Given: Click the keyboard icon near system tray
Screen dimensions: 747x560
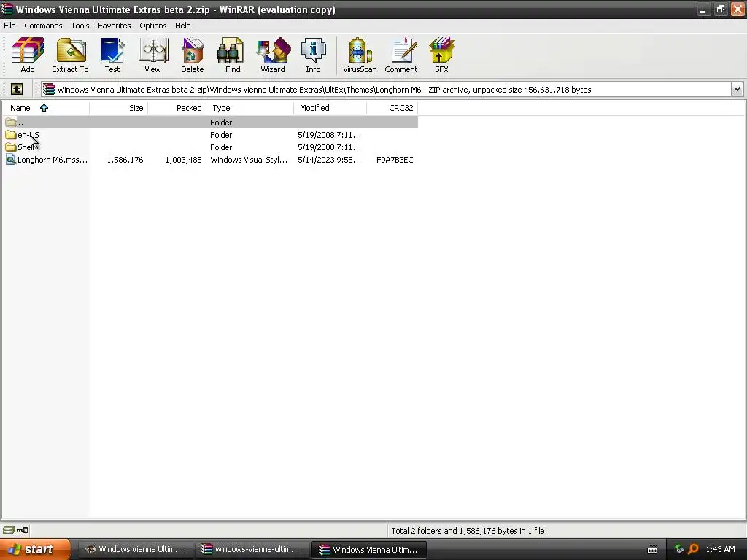Looking at the screenshot, I should (652, 550).
